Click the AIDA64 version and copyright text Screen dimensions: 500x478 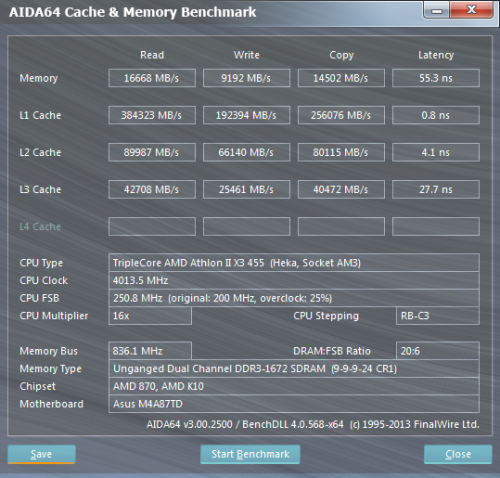coord(313,424)
